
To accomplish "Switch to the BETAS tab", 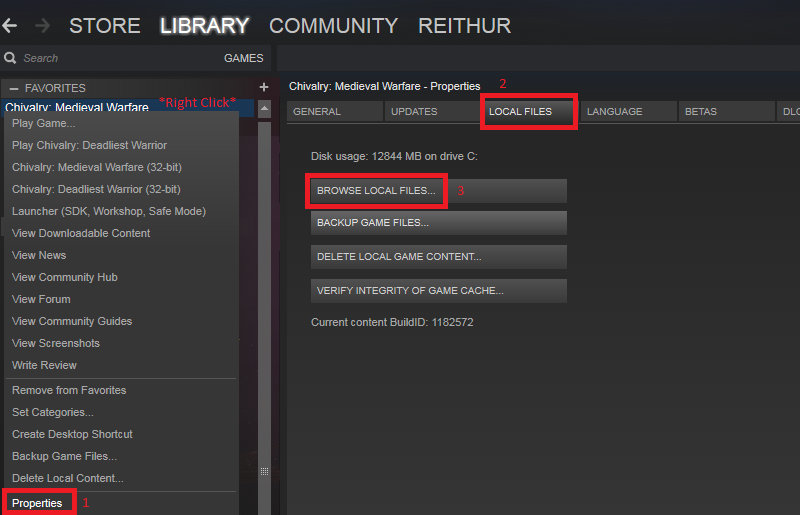I will (727, 111).
